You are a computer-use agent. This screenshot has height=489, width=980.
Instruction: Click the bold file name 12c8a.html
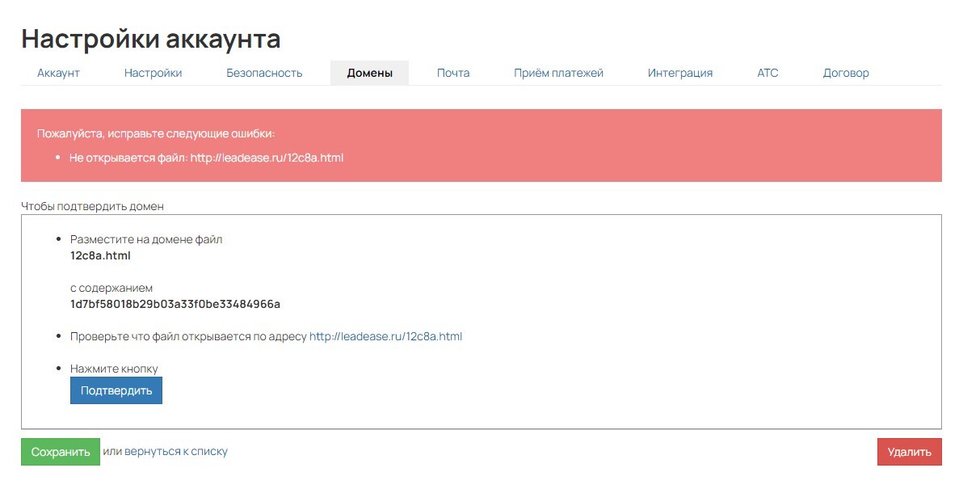(100, 255)
